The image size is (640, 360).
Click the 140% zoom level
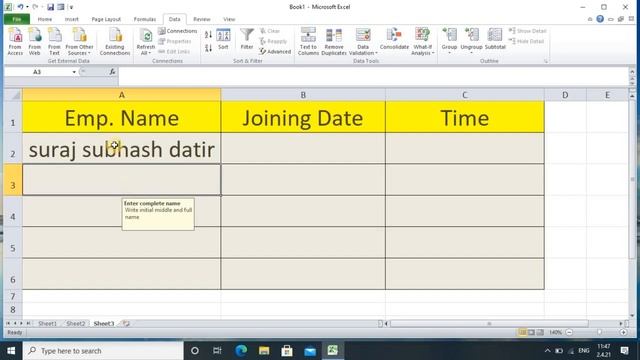point(555,333)
